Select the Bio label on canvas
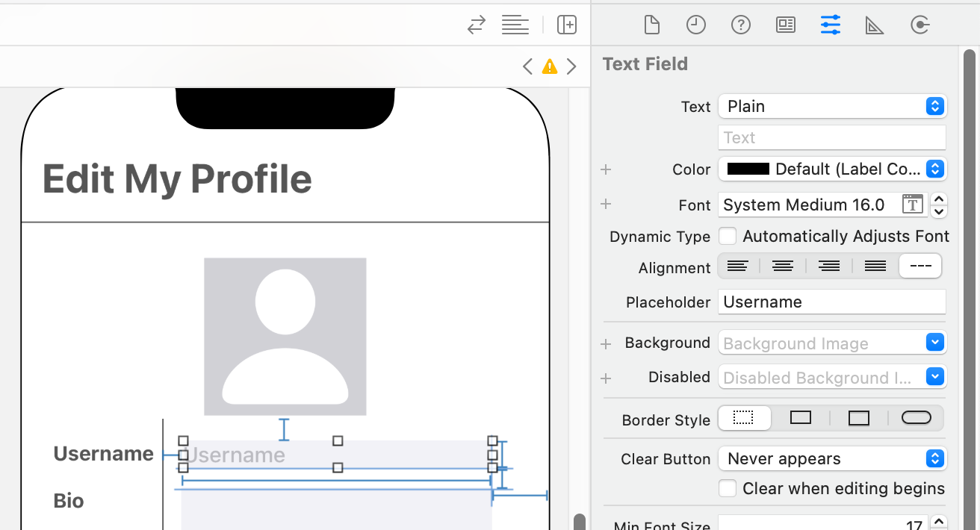 click(69, 501)
